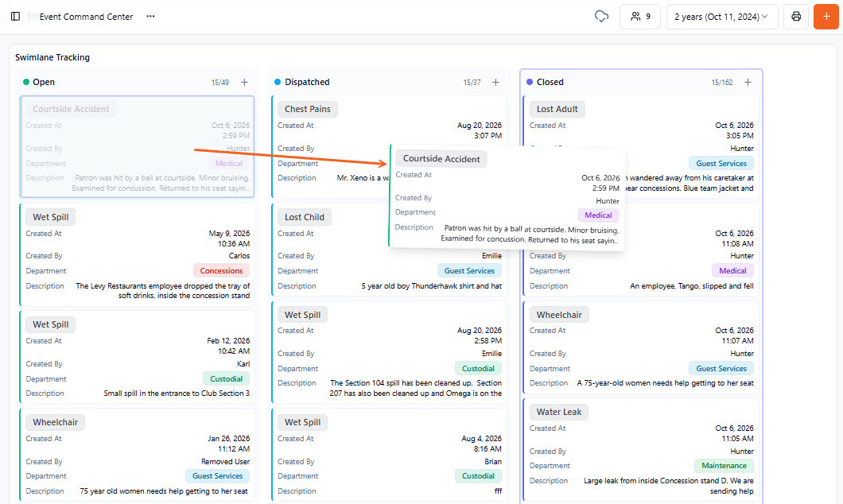Click the Maintenance department tag
The image size is (843, 504).
[725, 466]
